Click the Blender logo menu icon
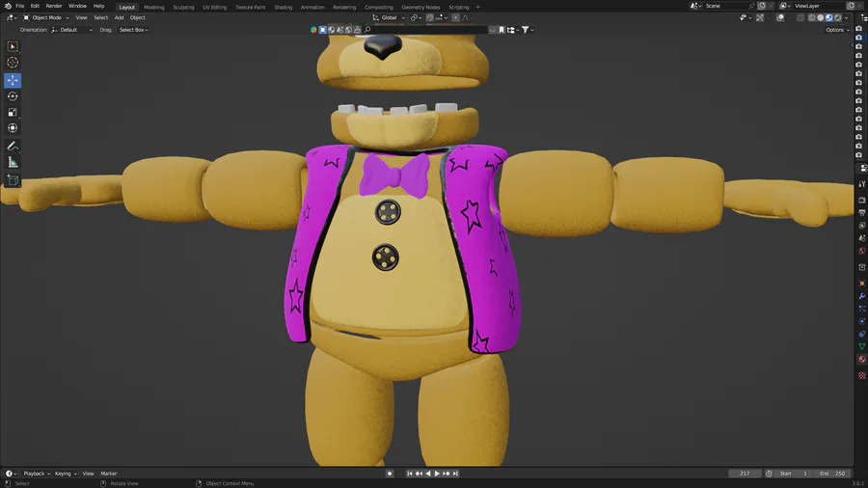868x488 pixels. coord(8,6)
